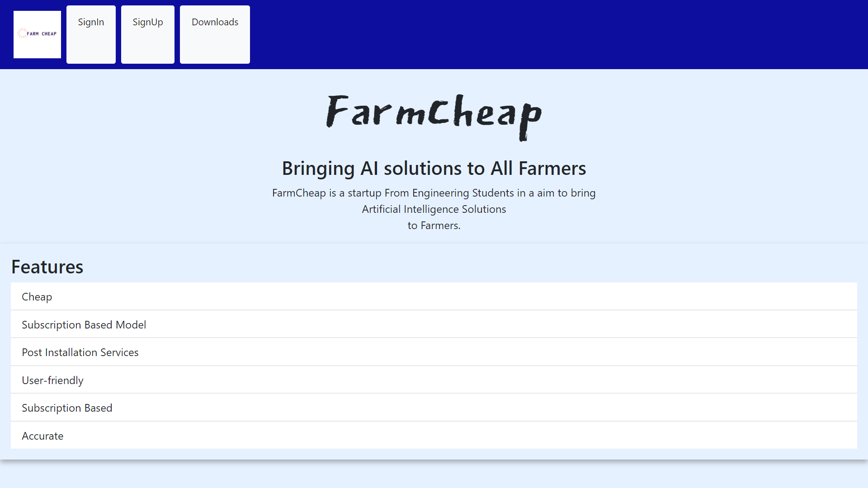
Task: Click the Accurate feature item
Action: pos(42,436)
